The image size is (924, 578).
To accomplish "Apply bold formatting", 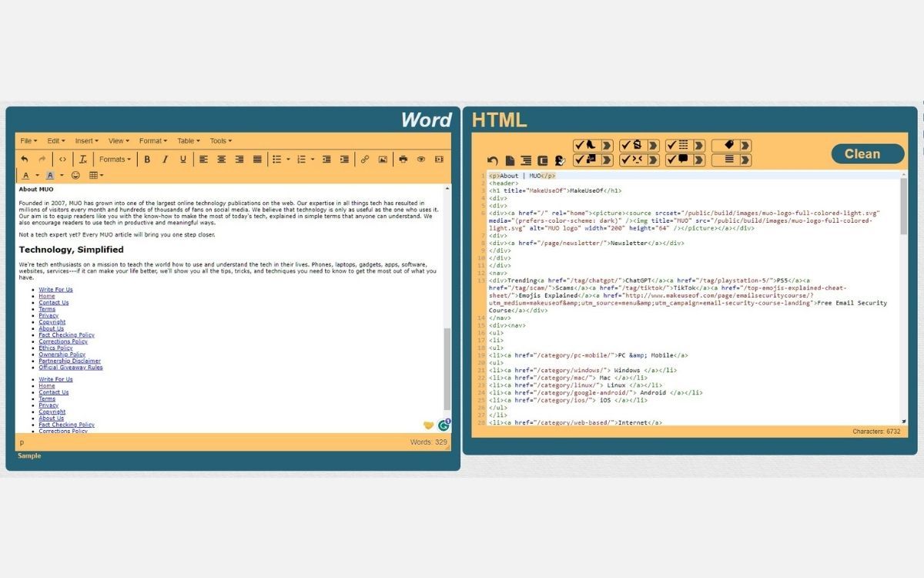I will coord(146,160).
